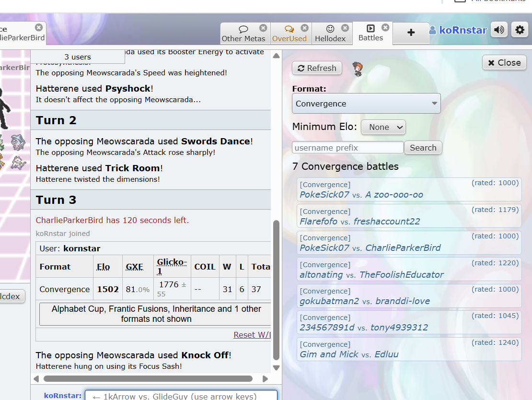Open the Flarefofo vs. freshaccount22 battle

pos(359,222)
